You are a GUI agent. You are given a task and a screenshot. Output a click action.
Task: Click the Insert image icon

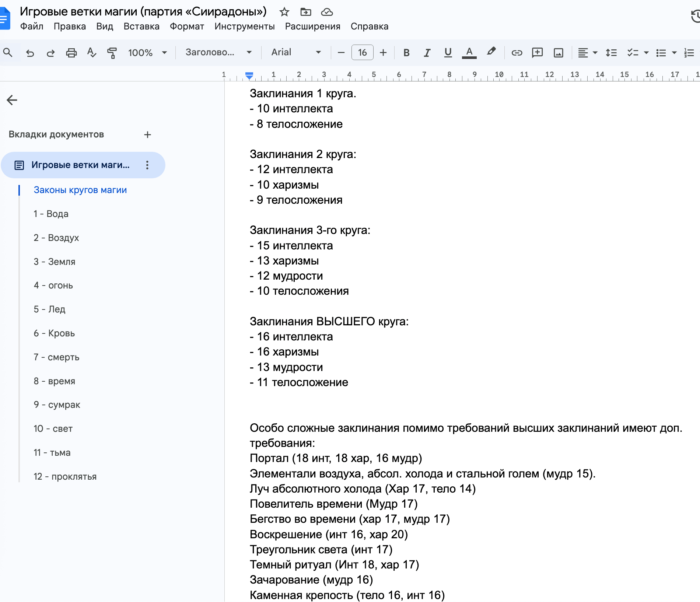pos(558,53)
